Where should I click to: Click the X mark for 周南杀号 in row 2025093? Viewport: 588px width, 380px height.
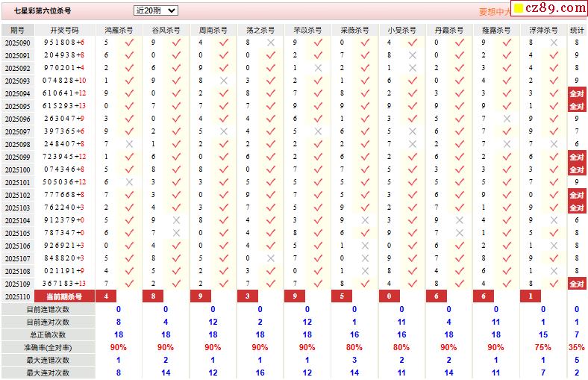tap(224, 81)
